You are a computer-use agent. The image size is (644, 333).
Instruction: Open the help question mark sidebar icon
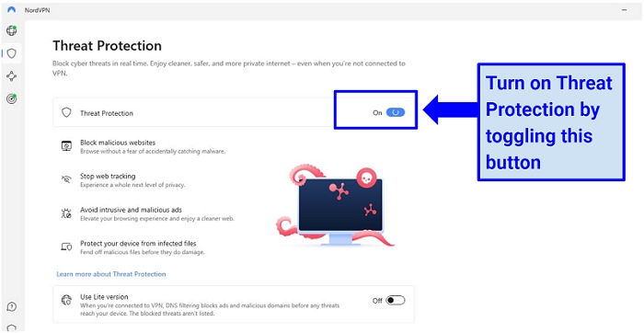coord(12,306)
